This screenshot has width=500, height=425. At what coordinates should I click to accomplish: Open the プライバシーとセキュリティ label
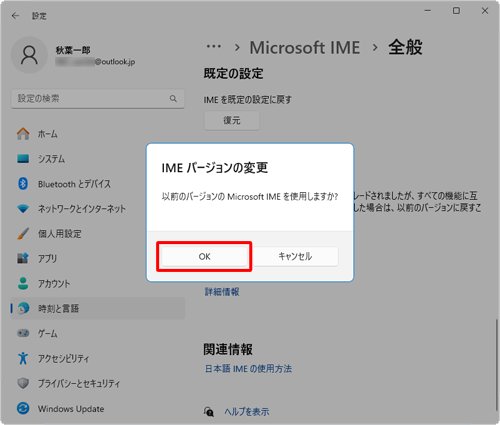[79, 383]
